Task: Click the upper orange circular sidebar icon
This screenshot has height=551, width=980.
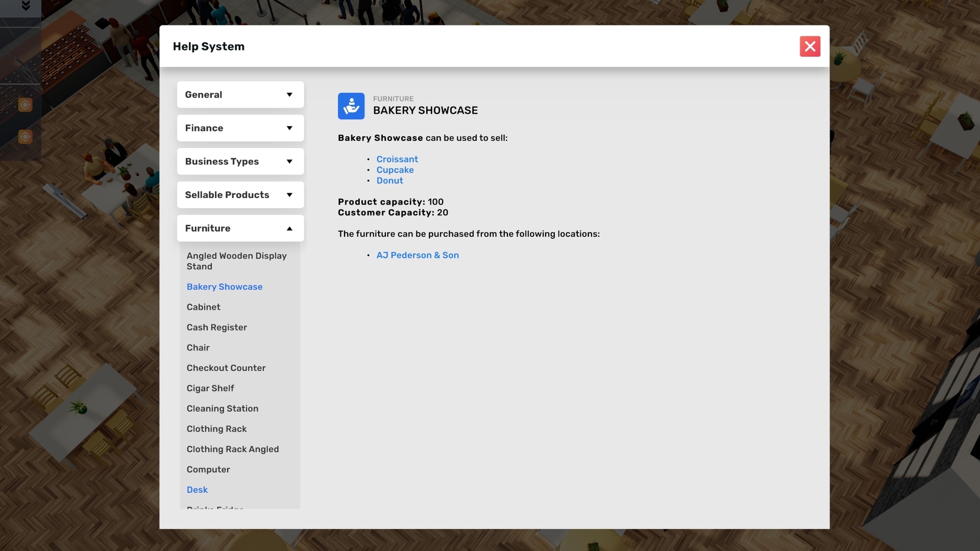Action: tap(25, 105)
